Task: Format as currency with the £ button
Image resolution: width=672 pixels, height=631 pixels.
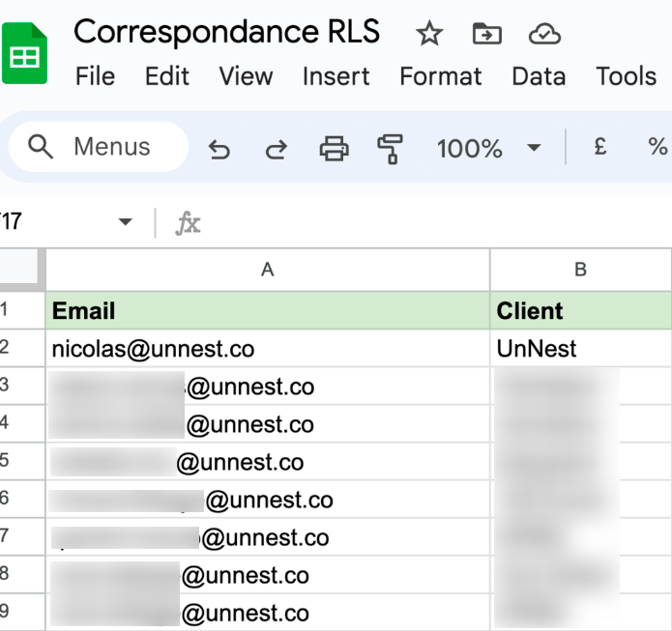Action: [x=600, y=147]
